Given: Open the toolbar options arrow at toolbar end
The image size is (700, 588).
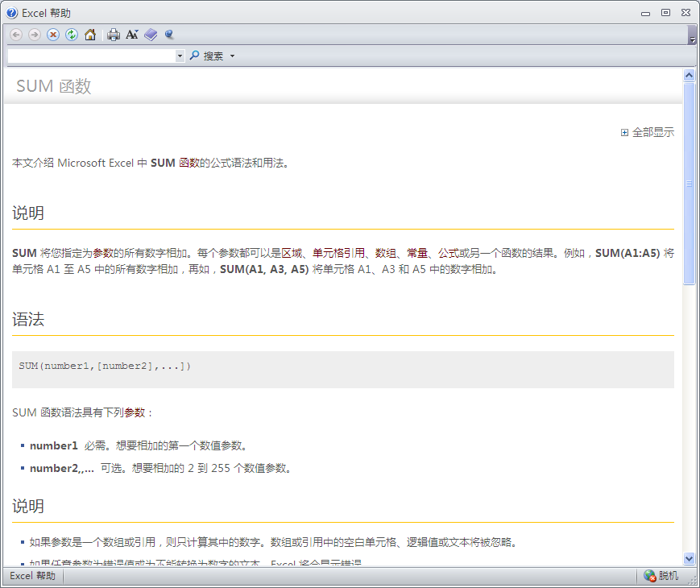Looking at the screenshot, I should [x=693, y=35].
